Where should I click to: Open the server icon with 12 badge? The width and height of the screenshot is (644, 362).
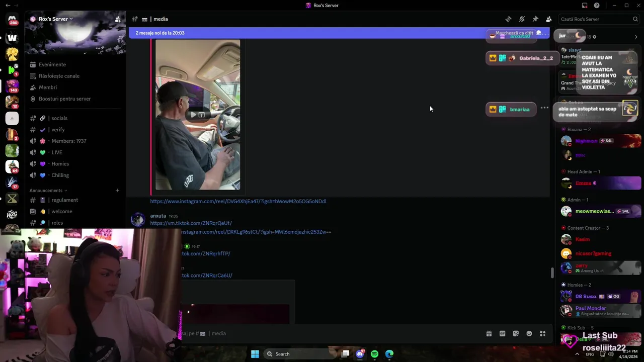[x=12, y=102]
